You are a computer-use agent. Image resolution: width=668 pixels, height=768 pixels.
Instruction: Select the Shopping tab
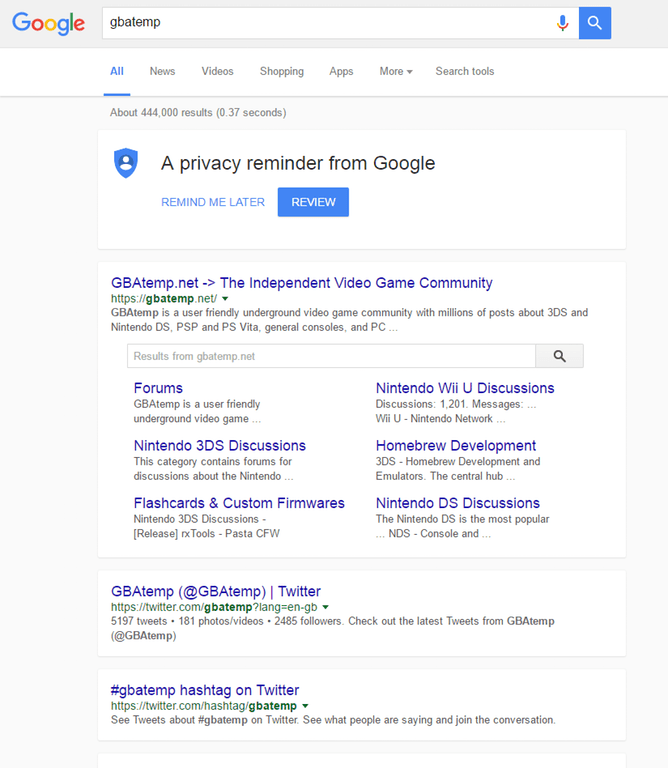point(281,72)
